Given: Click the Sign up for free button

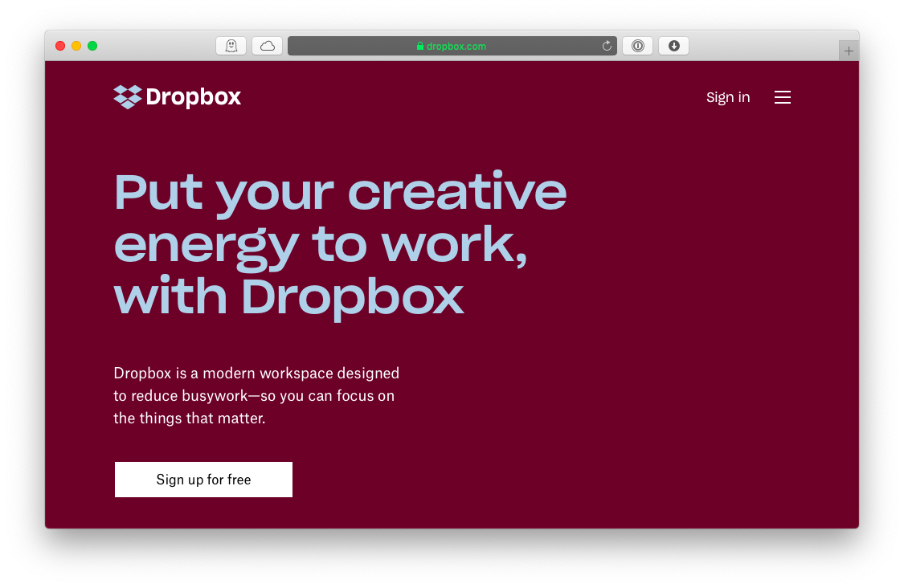Looking at the screenshot, I should pos(203,480).
